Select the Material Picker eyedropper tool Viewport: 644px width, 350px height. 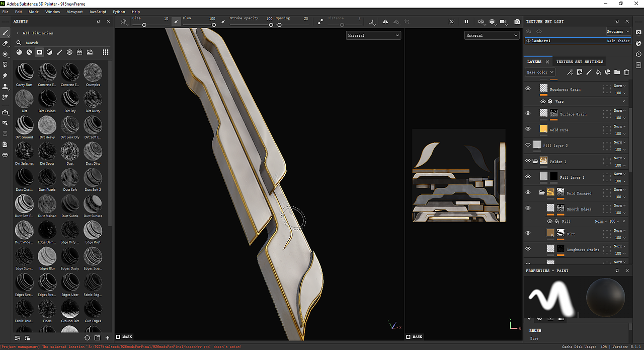[6, 97]
